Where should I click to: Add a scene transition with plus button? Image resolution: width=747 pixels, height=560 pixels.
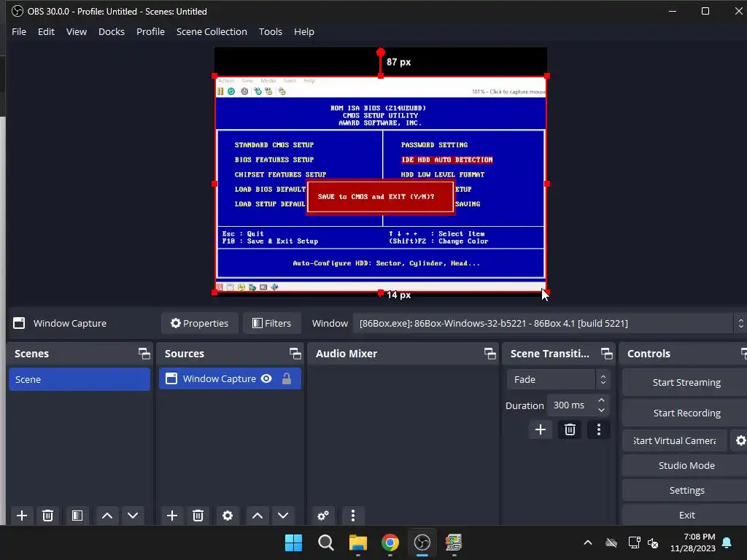click(541, 429)
